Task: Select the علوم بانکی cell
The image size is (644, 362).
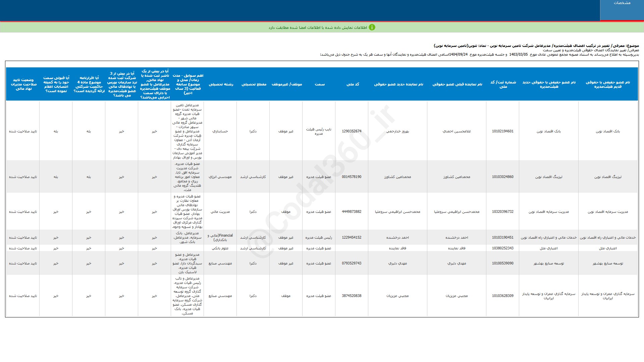Action: tap(220, 248)
